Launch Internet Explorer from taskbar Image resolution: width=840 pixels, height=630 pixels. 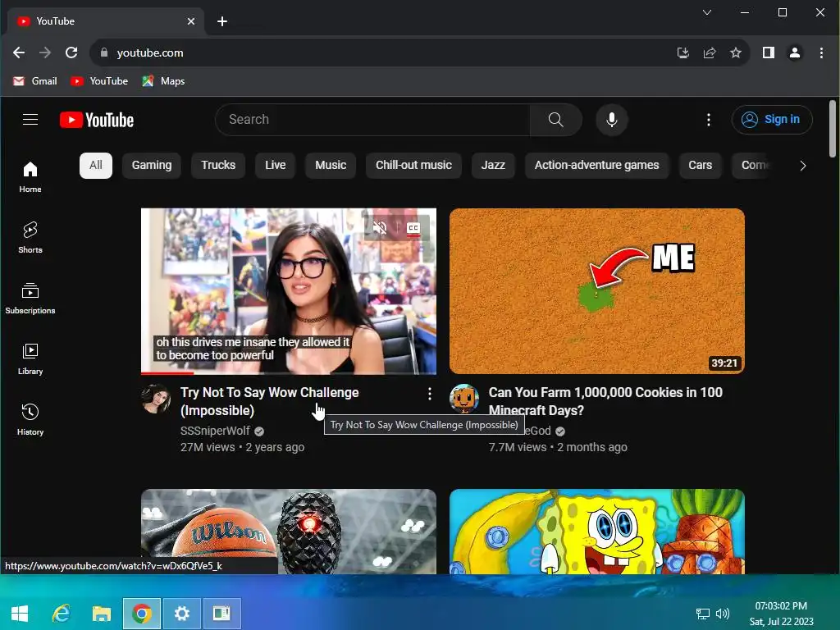coord(61,613)
